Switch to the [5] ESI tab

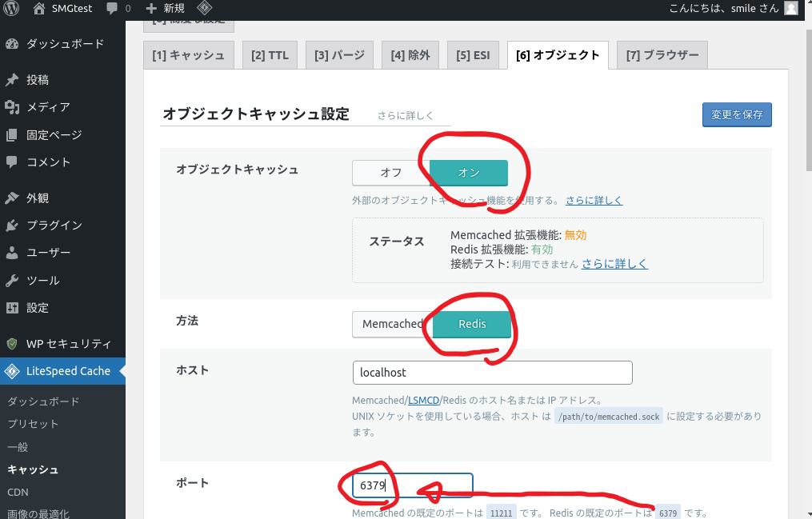tap(473, 55)
